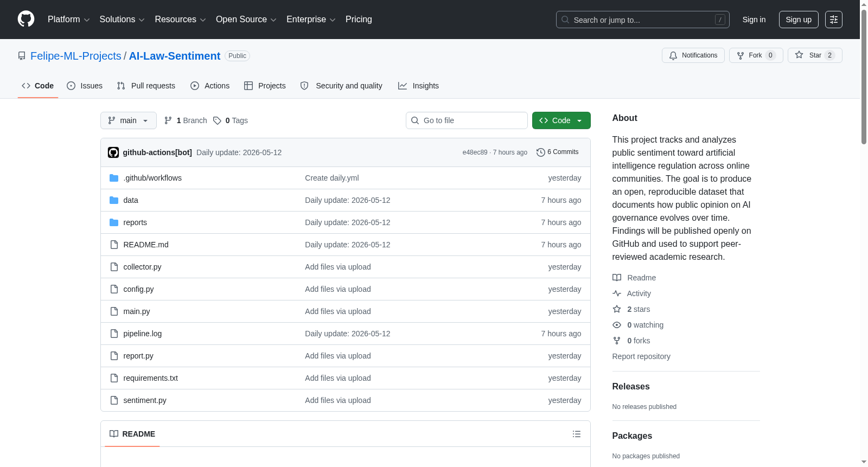Click the Go to file search box

click(x=467, y=120)
